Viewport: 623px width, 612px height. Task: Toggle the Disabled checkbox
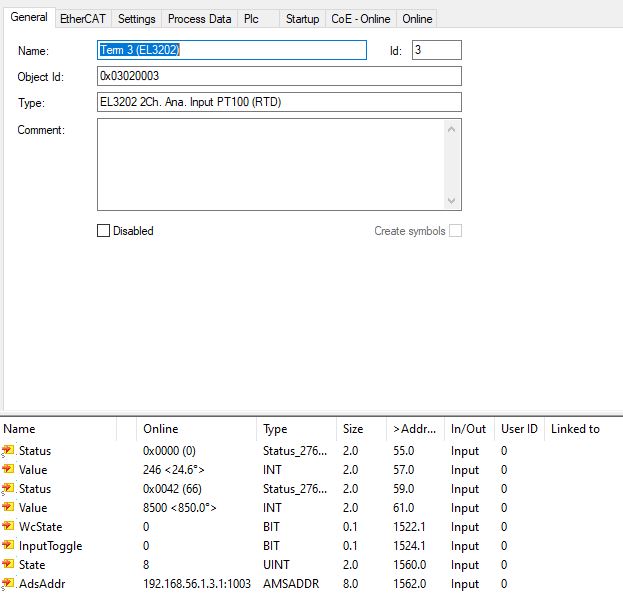(x=103, y=230)
